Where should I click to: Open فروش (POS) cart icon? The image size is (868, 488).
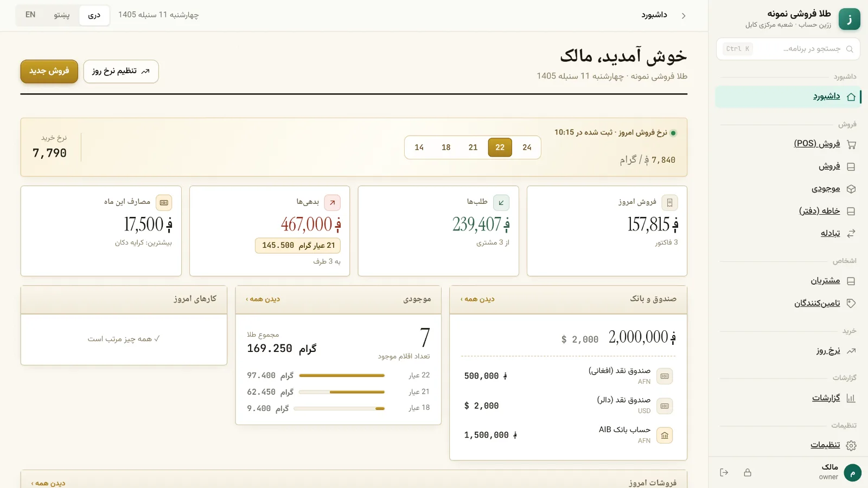coord(851,144)
